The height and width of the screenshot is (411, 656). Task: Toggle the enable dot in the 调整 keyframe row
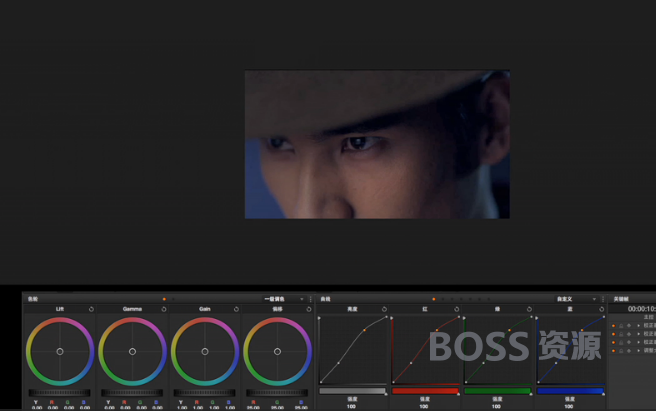(x=613, y=351)
